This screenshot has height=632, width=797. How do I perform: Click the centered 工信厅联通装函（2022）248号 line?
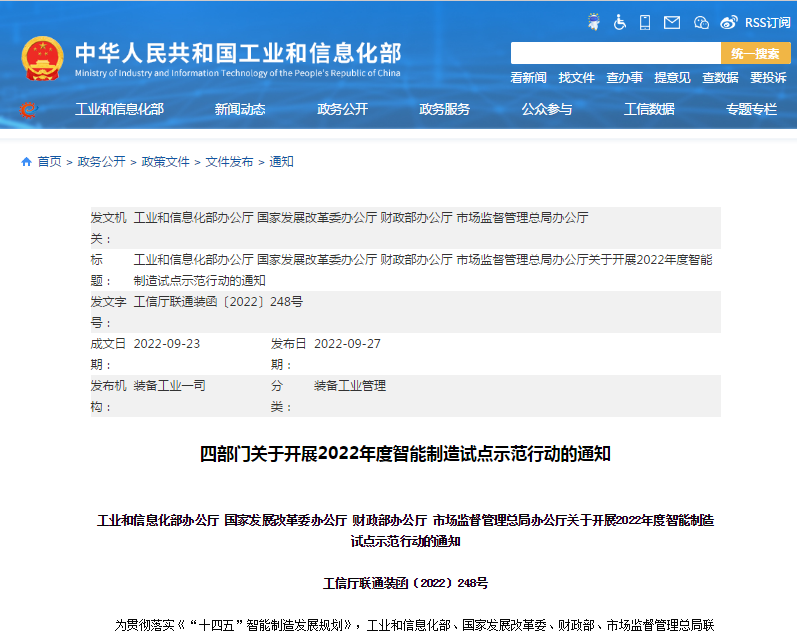click(405, 583)
